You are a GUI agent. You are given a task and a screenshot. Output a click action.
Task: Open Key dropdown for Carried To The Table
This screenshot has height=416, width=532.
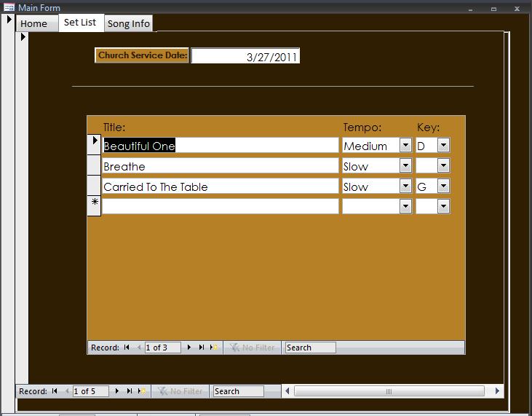click(443, 186)
